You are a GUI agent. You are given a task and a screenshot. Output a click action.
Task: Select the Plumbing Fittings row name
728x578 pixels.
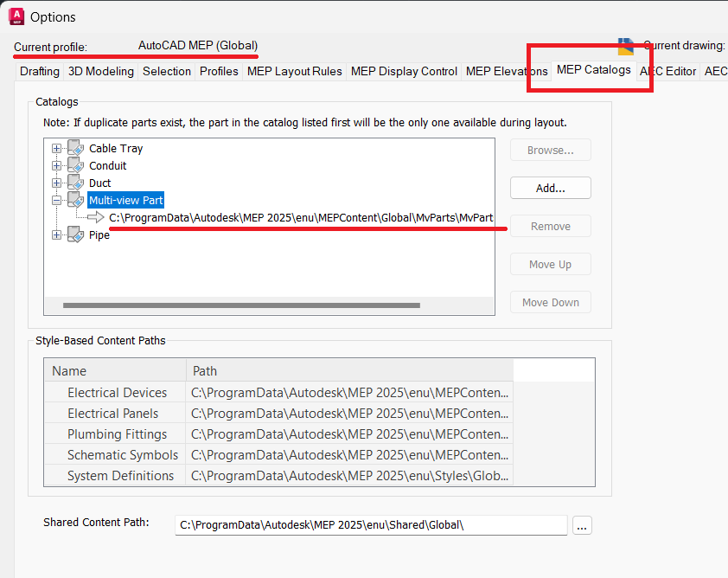coord(117,434)
